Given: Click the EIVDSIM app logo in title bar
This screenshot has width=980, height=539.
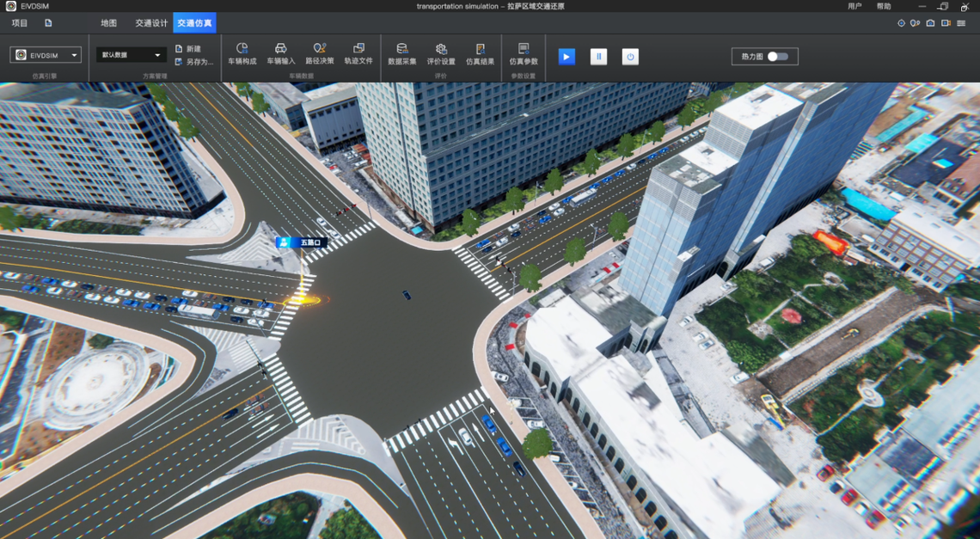Looking at the screenshot, I should 10,6.
